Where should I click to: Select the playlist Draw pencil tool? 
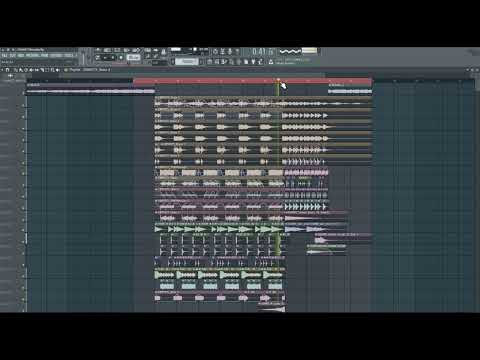[16, 70]
